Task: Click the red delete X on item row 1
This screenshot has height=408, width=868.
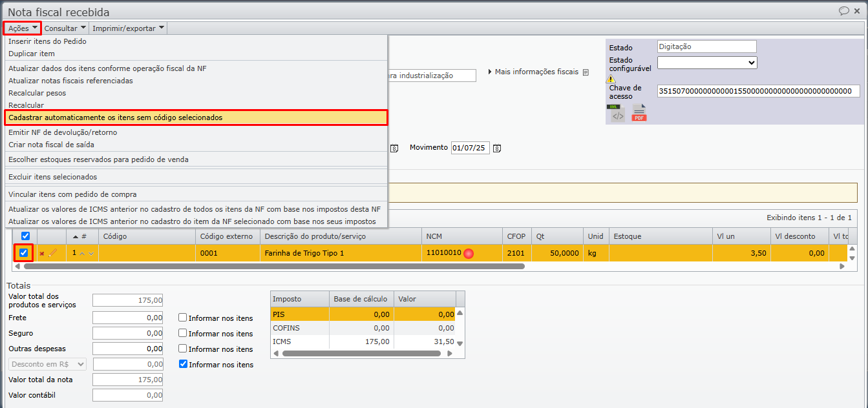Action: (x=42, y=254)
